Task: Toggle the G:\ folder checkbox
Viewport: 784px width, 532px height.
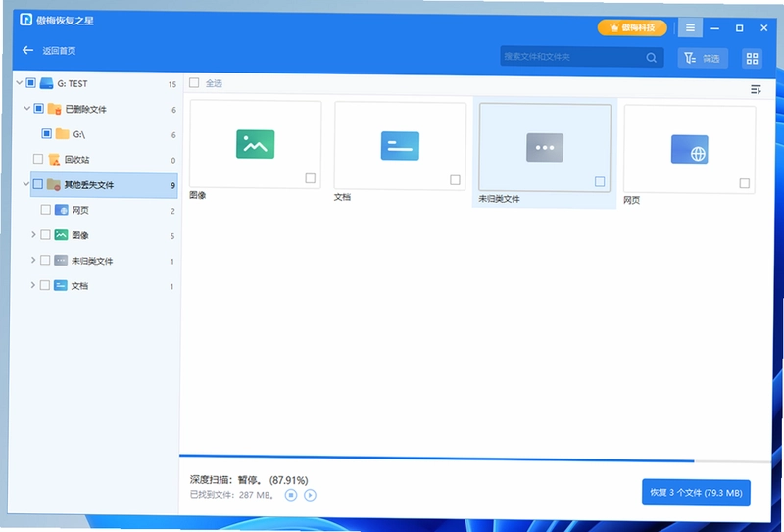Action: click(x=46, y=133)
